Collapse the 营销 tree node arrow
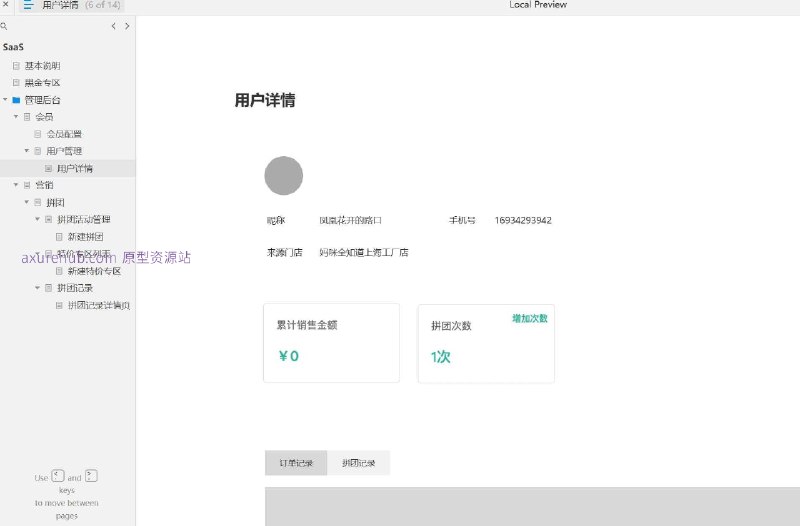This screenshot has height=526, width=800. tap(16, 185)
